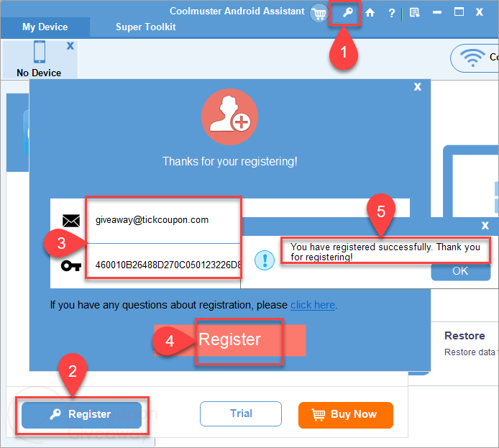Open the feedback note icon in title bar
499x448 pixels.
pos(414,13)
